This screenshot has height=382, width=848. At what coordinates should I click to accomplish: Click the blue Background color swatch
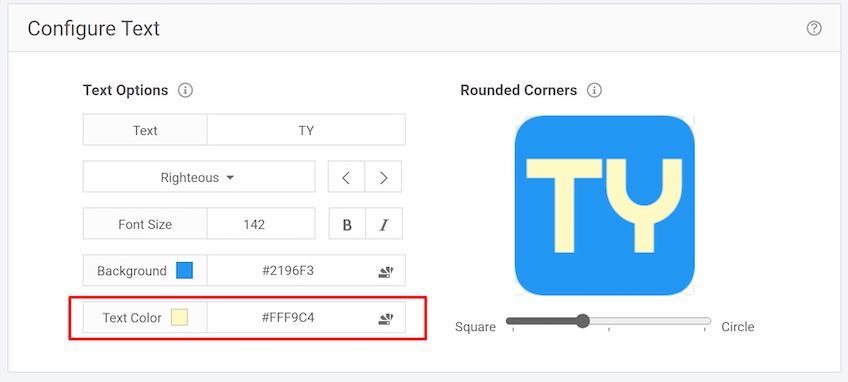(x=184, y=271)
